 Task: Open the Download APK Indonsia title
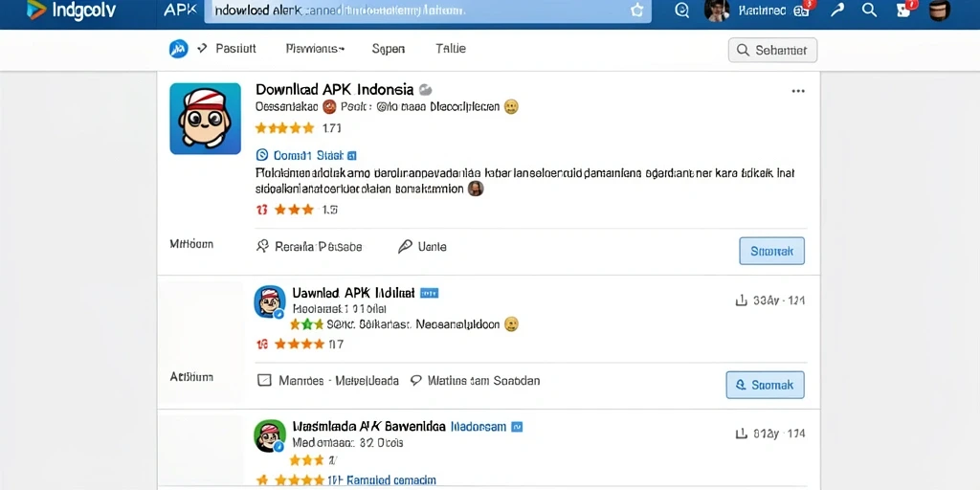(x=334, y=89)
